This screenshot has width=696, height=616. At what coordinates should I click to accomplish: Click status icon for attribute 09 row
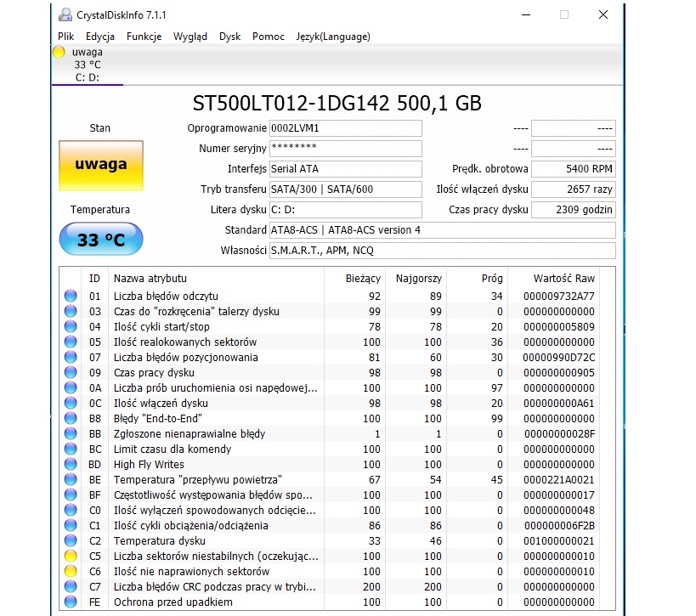pyautogui.click(x=71, y=372)
